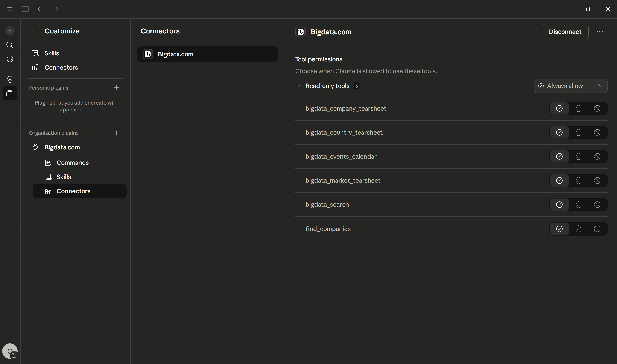Start a new chat with the plus icon

point(10,31)
